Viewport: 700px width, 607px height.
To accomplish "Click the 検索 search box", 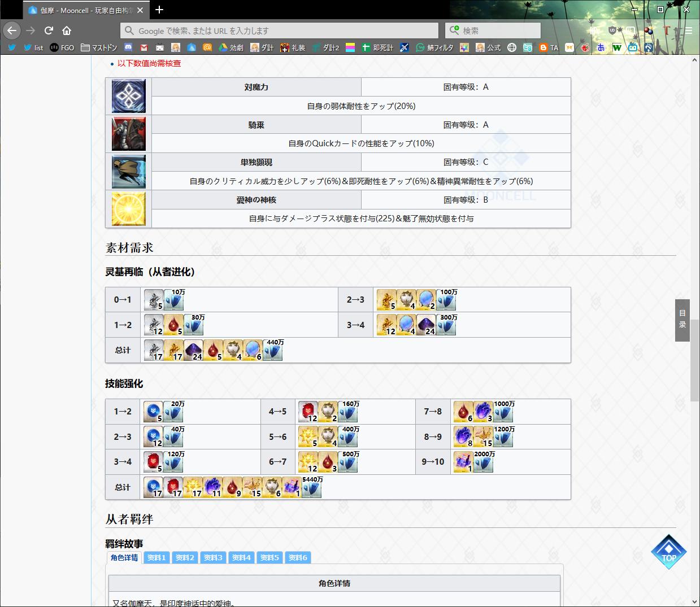I will point(493,30).
